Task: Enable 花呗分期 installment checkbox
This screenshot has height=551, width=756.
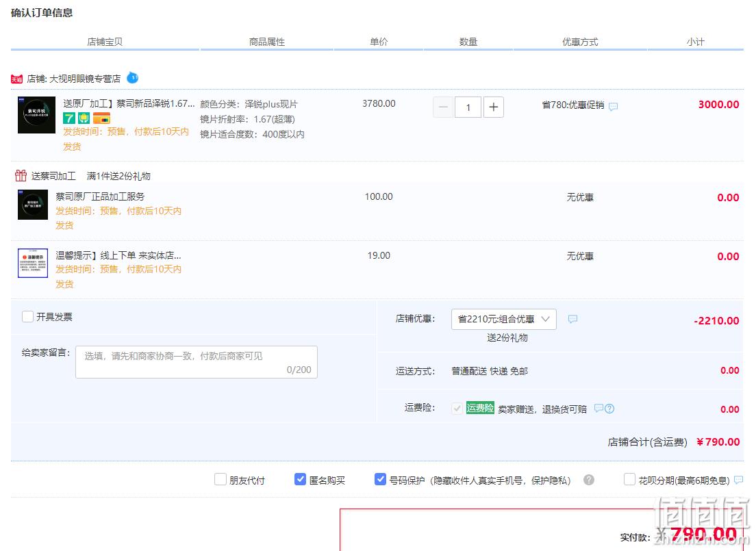Action: tap(629, 479)
